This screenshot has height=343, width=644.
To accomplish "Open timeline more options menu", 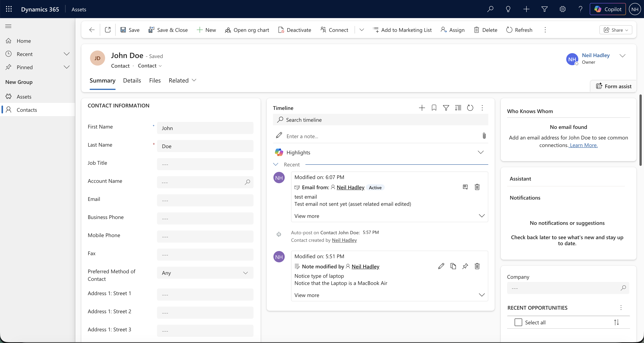I will (482, 108).
